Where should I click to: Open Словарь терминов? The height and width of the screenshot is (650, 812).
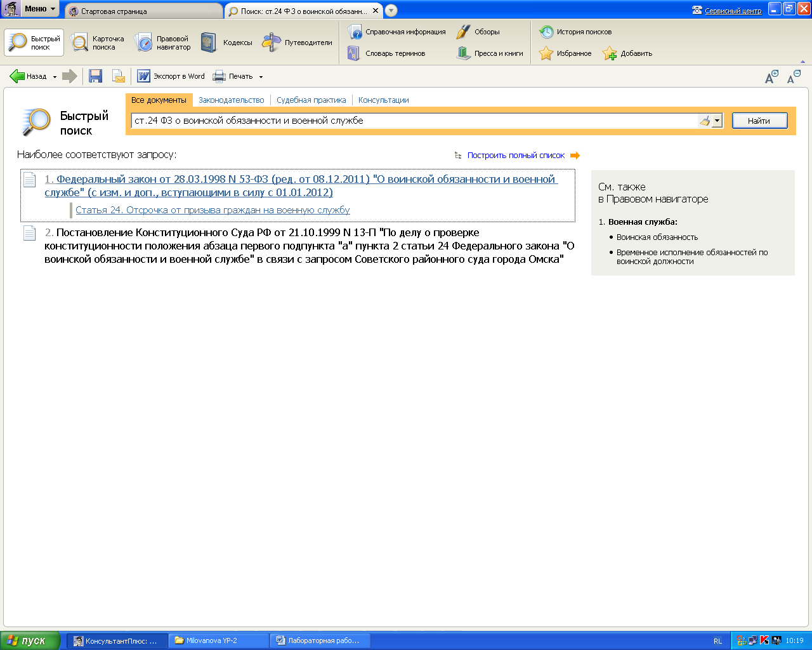click(386, 53)
